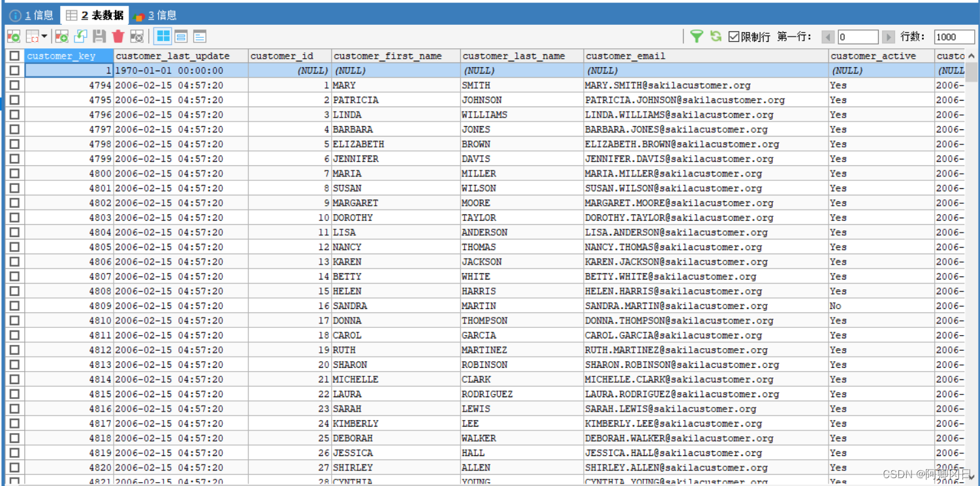Click the save changes floppy disk icon

[99, 37]
